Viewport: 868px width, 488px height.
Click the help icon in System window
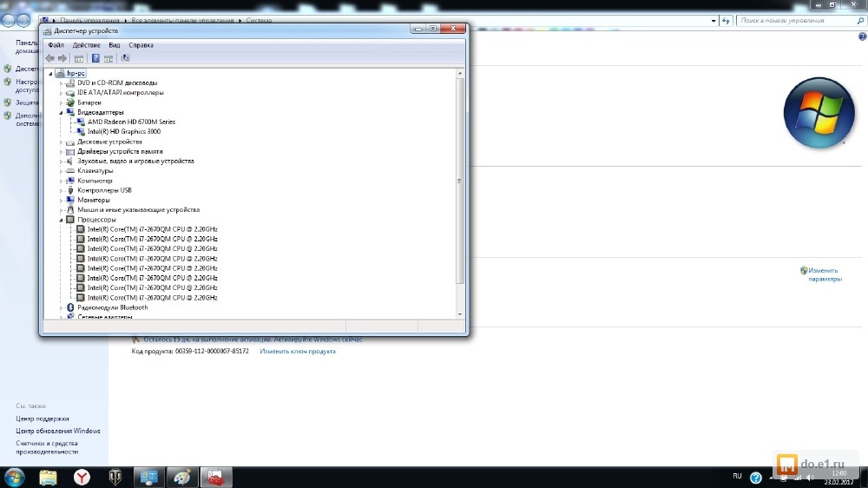(x=862, y=36)
